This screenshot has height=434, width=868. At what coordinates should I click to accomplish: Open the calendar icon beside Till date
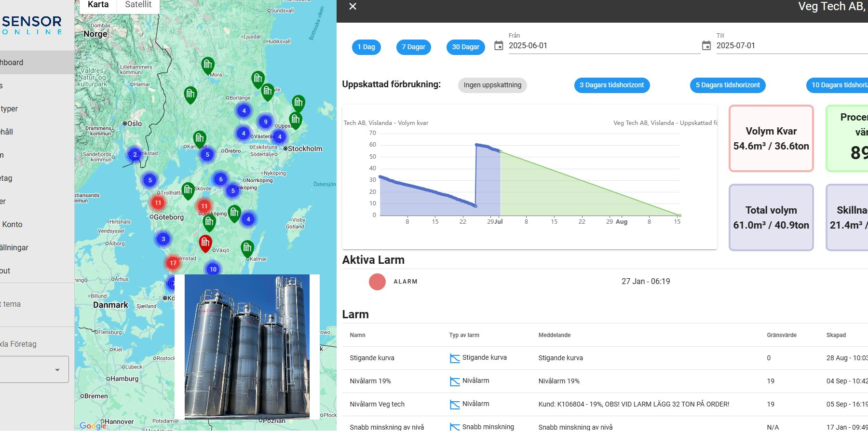pyautogui.click(x=706, y=46)
